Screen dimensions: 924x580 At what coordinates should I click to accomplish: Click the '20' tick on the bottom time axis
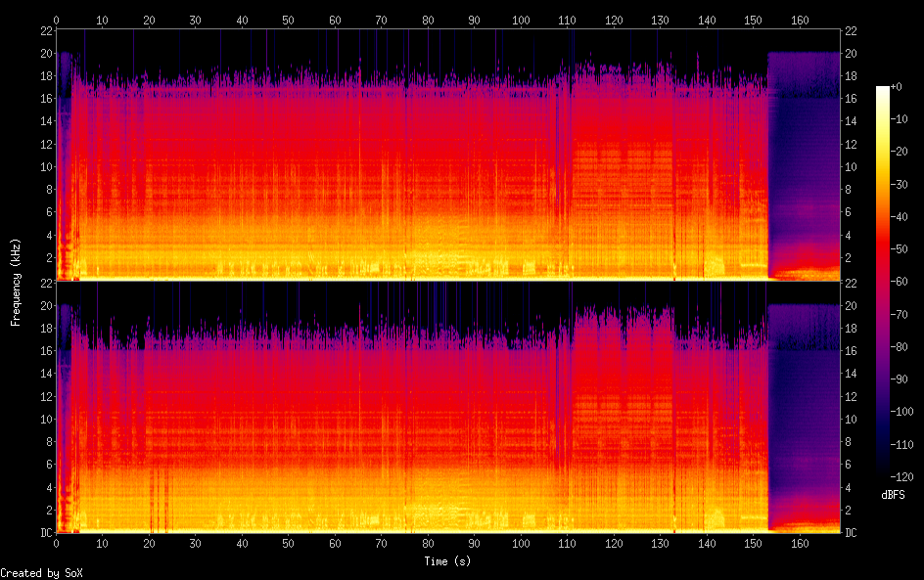coord(149,544)
